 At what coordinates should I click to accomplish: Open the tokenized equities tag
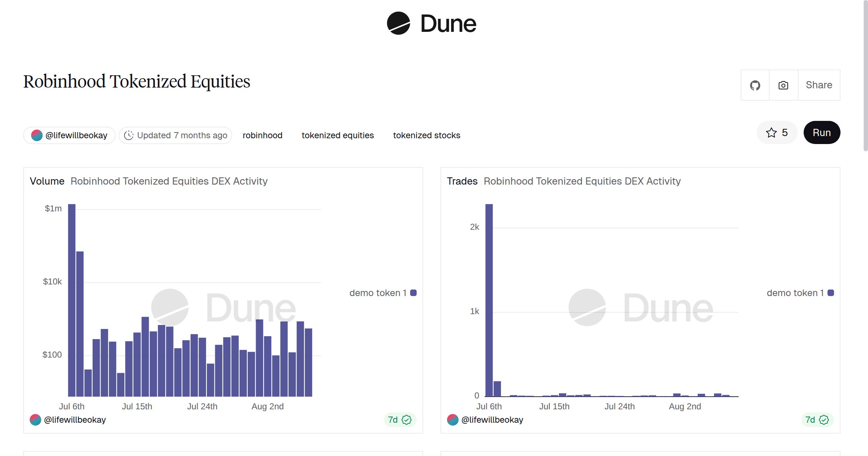[x=337, y=135]
